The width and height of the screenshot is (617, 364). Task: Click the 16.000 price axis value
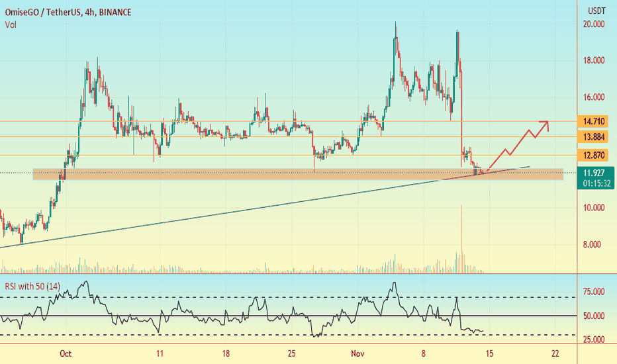[593, 97]
